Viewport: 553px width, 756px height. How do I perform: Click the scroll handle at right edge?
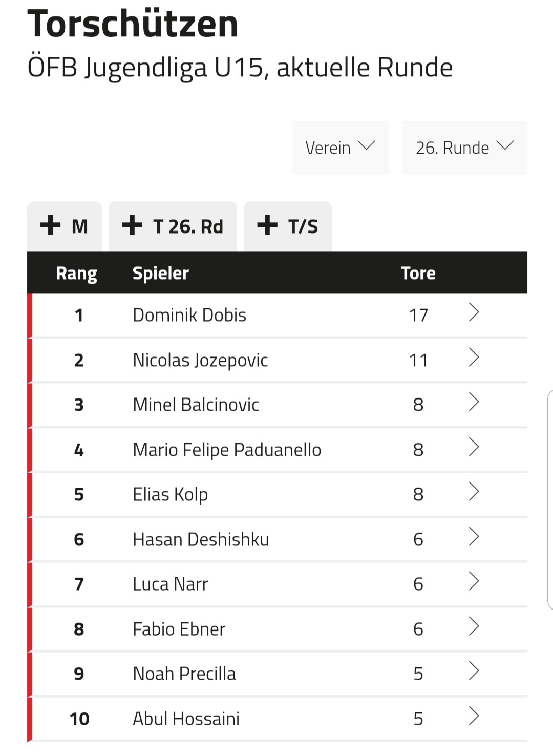tap(550, 499)
